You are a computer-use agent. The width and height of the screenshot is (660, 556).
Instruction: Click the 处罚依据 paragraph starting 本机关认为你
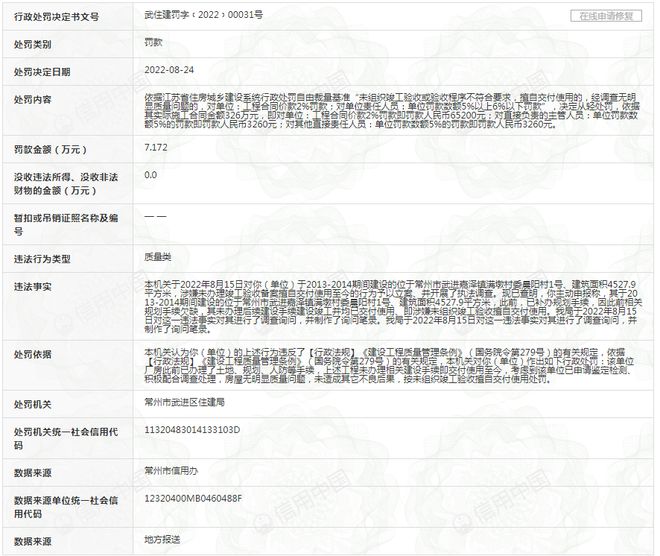point(389,365)
